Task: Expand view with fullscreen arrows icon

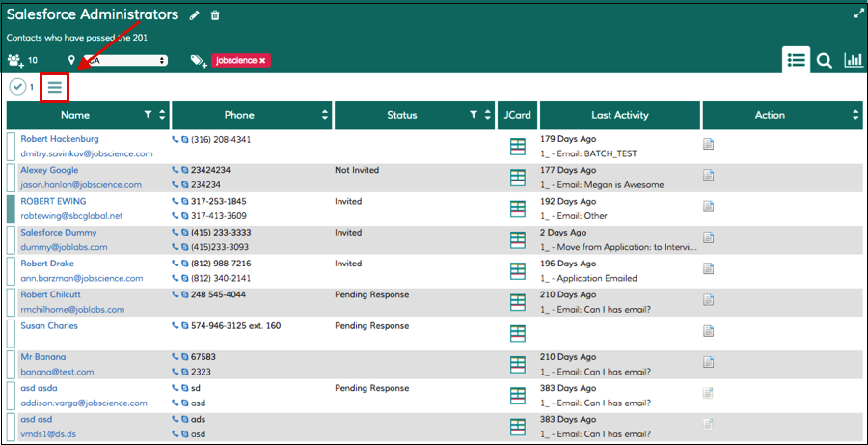Action: tap(858, 14)
